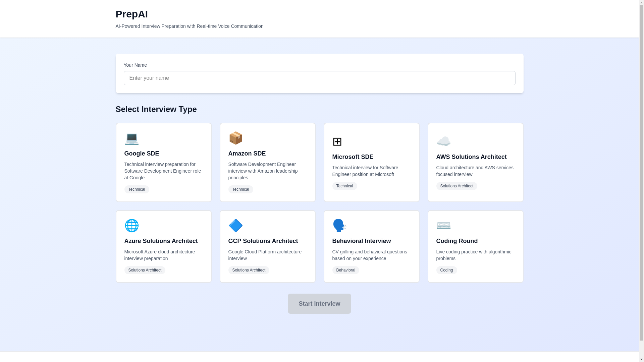Click the Technical tag on Amazon SDE card

coord(240,189)
